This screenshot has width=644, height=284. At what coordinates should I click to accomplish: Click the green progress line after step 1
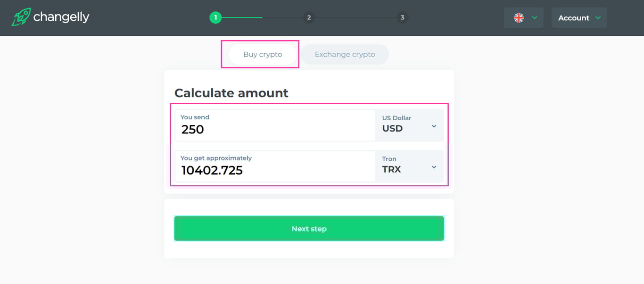(x=242, y=18)
